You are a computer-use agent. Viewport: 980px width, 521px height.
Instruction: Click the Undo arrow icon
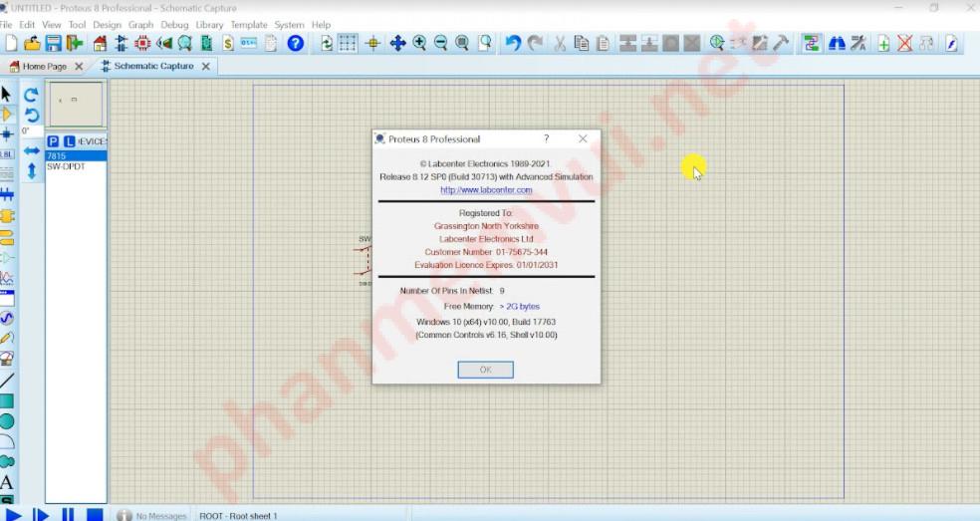point(512,43)
